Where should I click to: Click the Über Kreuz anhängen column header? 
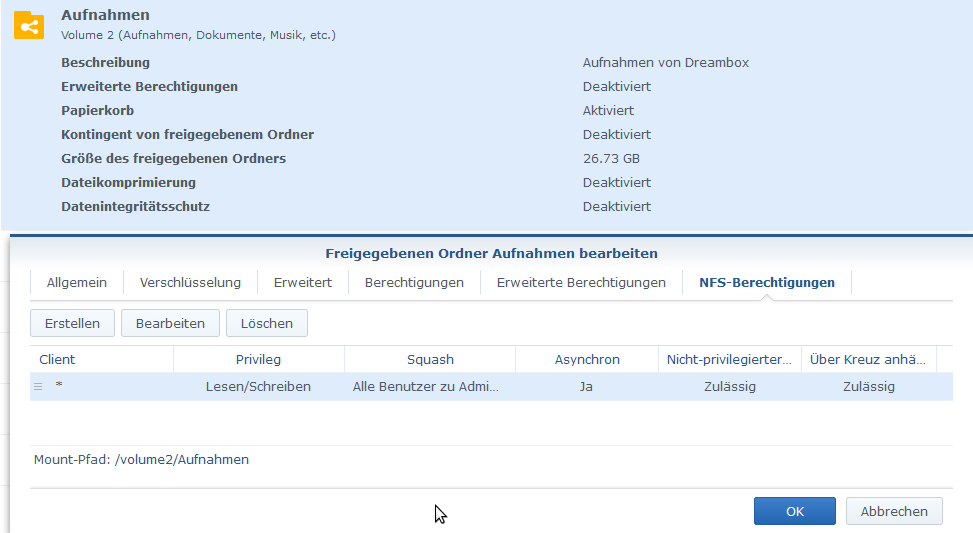point(868,359)
